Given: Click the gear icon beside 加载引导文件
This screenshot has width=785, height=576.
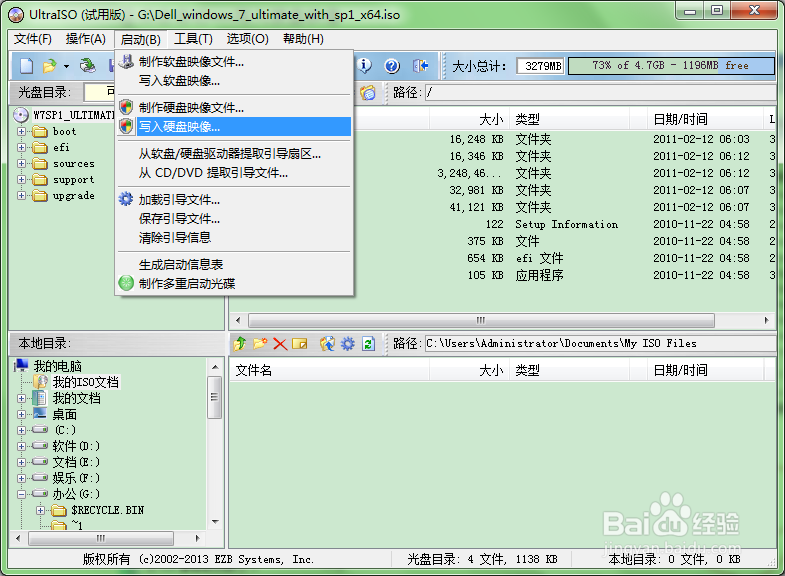Looking at the screenshot, I should pos(126,199).
